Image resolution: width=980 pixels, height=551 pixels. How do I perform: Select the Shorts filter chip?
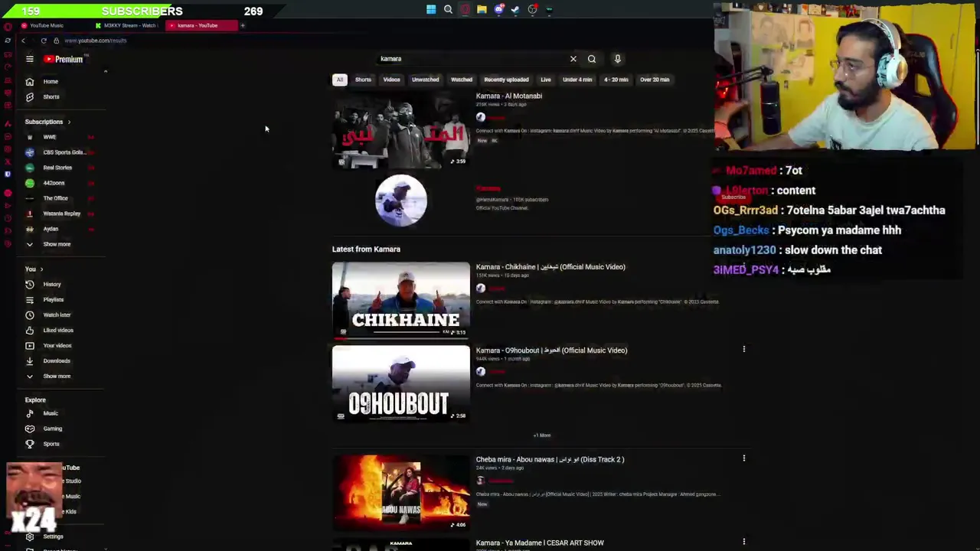click(363, 80)
